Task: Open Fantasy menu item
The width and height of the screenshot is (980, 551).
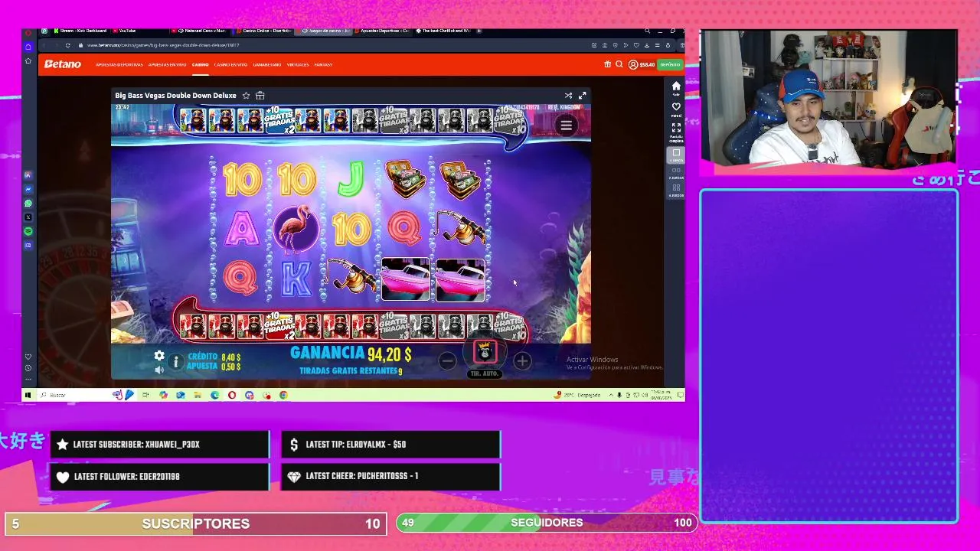Action: coord(323,65)
